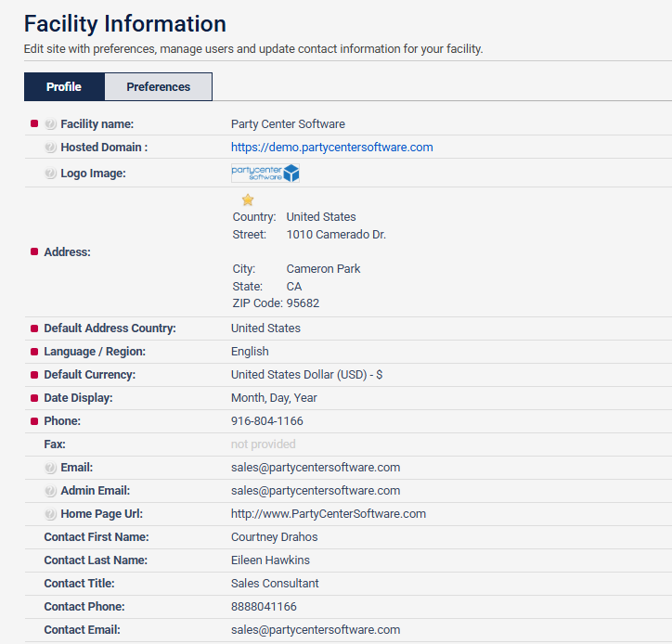The height and width of the screenshot is (644, 672).
Task: Click Contact Email sales@partycentersoftware.com value
Action: (316, 629)
